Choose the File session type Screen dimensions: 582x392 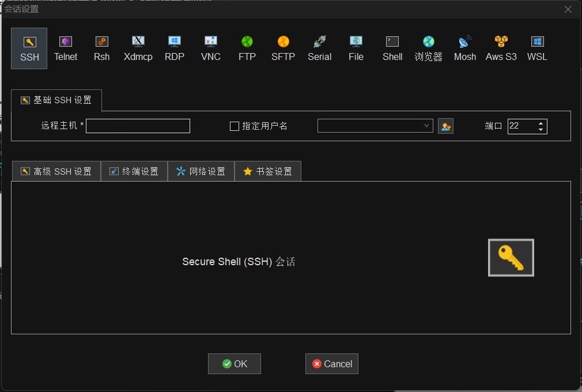pos(356,48)
